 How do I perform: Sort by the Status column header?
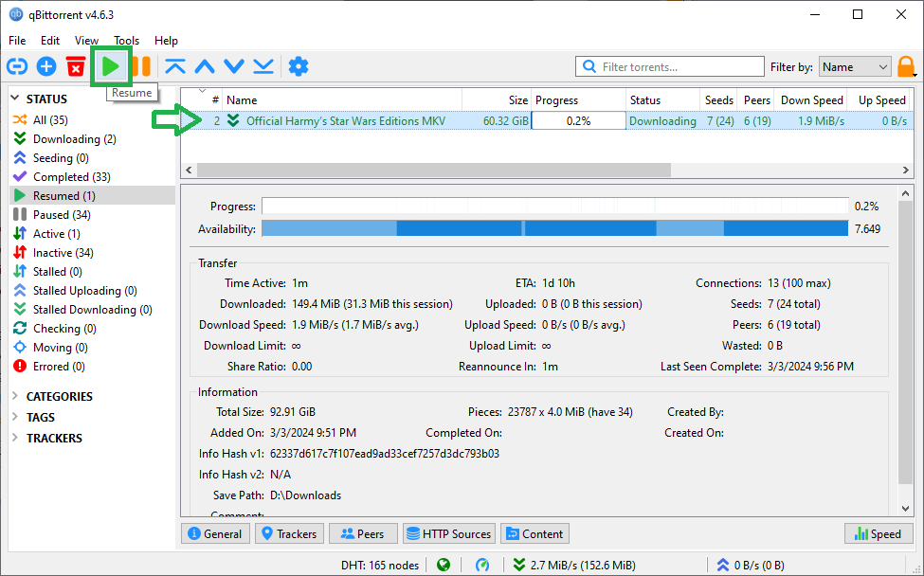662,100
